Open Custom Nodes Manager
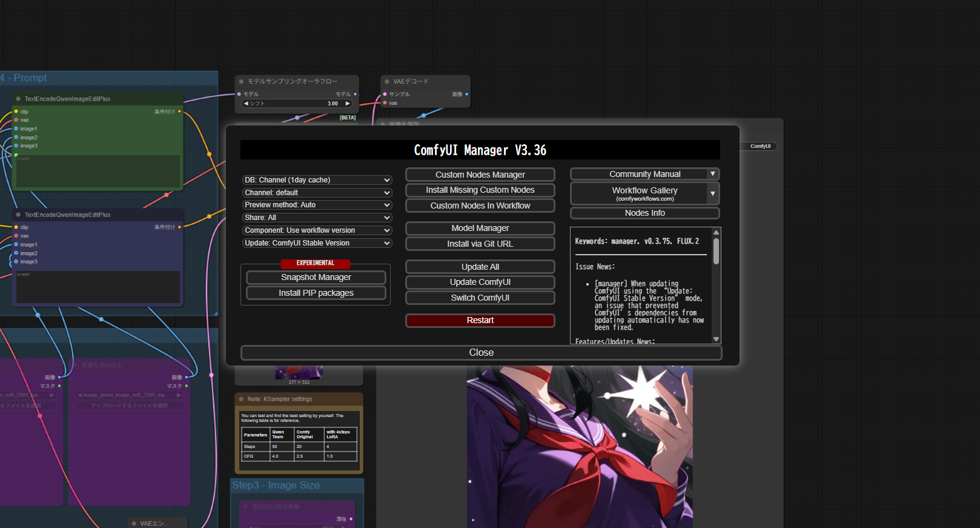This screenshot has height=528, width=980. [x=480, y=175]
